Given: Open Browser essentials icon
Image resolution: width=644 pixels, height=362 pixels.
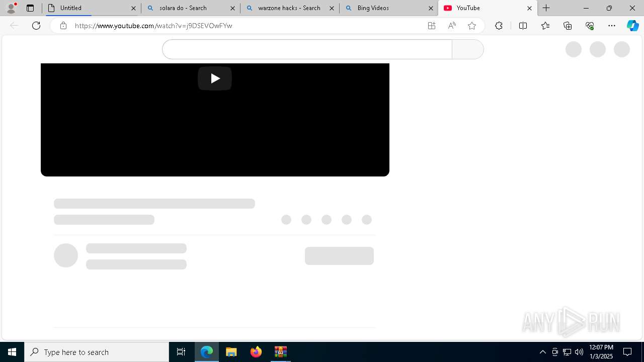Looking at the screenshot, I should (x=590, y=26).
